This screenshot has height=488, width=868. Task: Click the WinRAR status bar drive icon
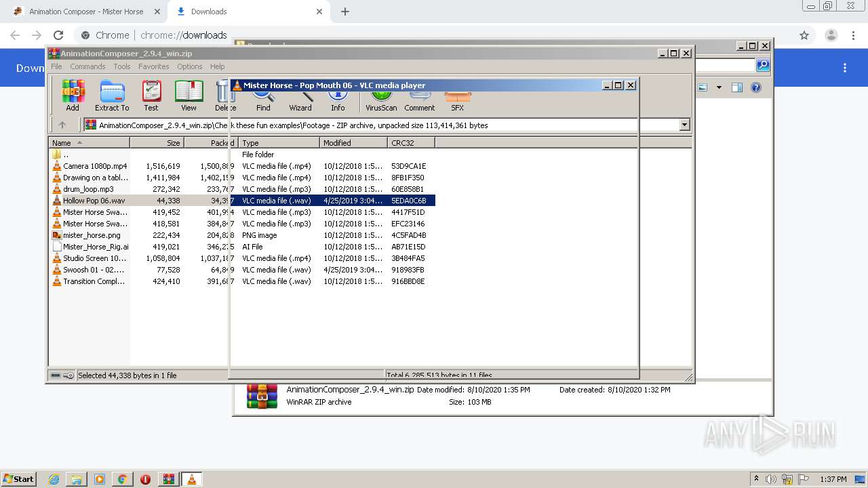56,375
